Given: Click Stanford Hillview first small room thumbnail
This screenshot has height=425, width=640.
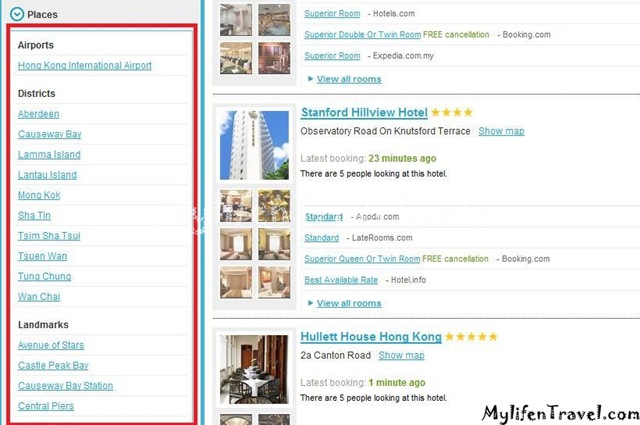Looking at the screenshot, I should coord(236,206).
